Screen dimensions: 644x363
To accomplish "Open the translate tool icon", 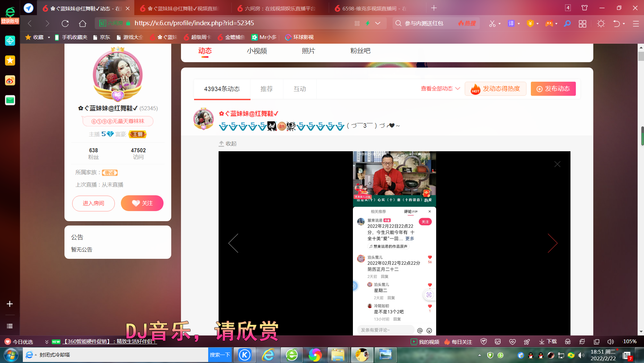I will coord(511,23).
